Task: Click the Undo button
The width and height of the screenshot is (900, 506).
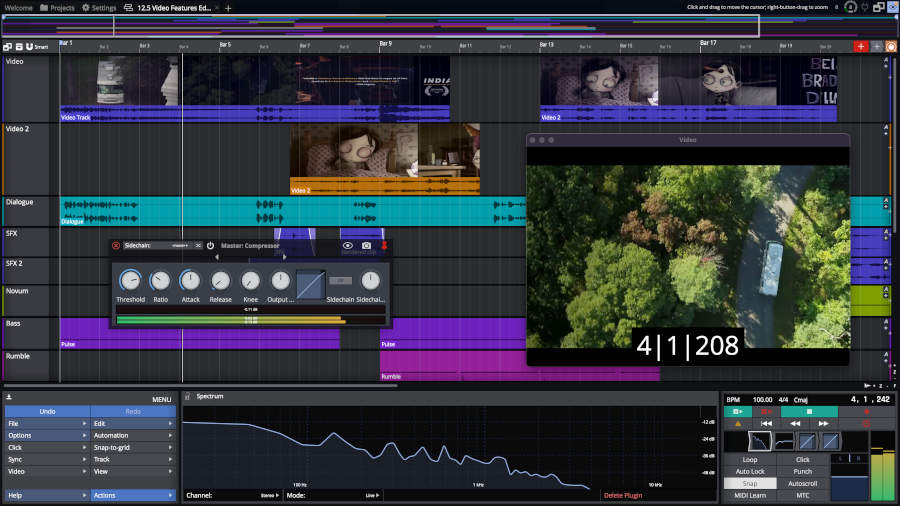Action: (48, 411)
